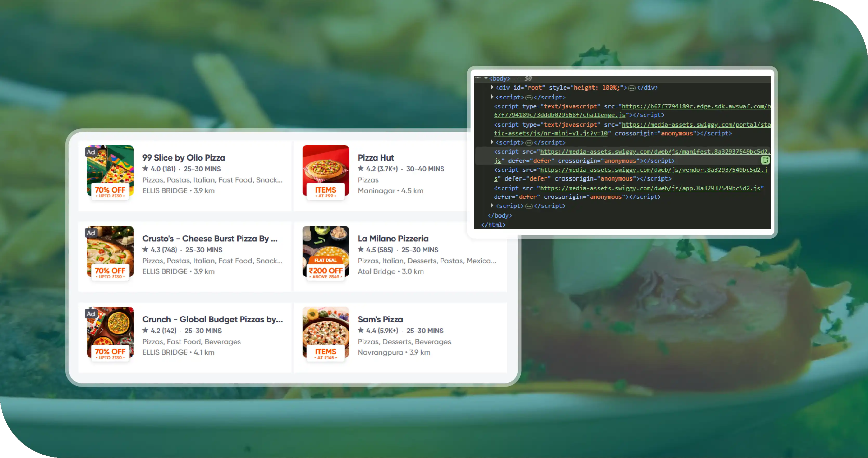This screenshot has width=868, height=458.
Task: Click the "Navrangpura • 3.9 km" location
Action: tap(394, 352)
